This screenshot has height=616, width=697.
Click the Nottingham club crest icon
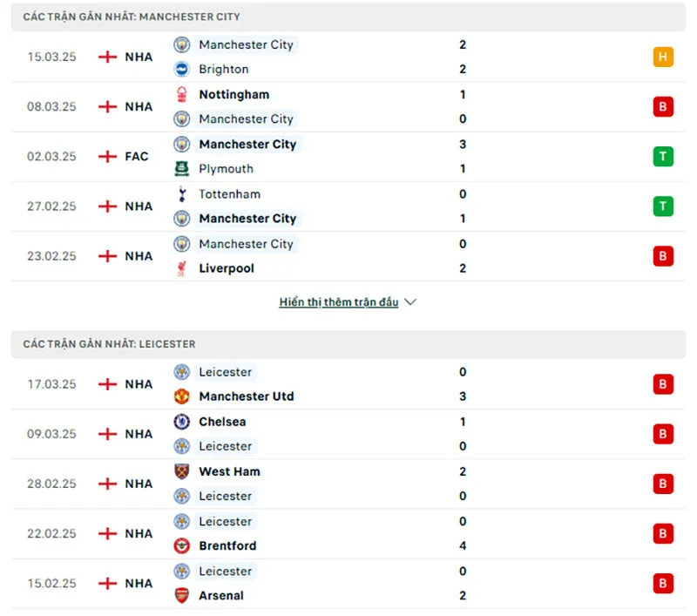[x=181, y=95]
